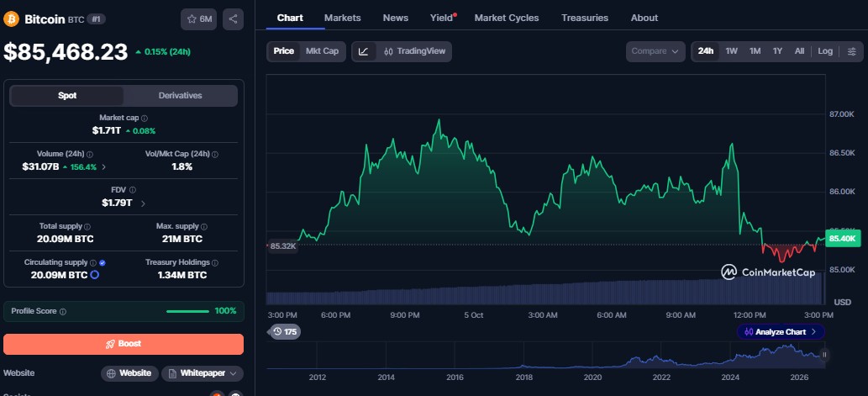Open the About tab
The width and height of the screenshot is (868, 396).
click(x=644, y=18)
